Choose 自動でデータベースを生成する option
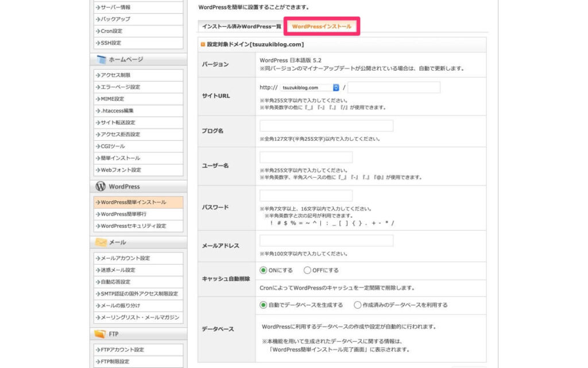Image resolution: width=588 pixels, height=368 pixels. [x=263, y=305]
